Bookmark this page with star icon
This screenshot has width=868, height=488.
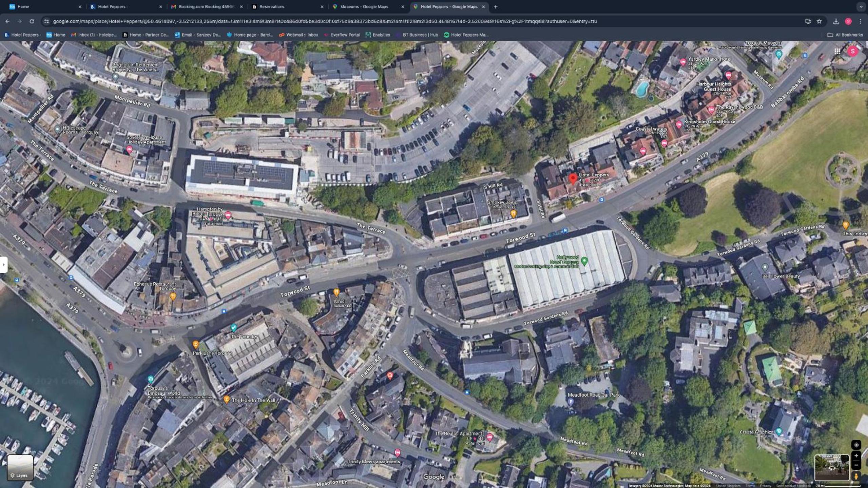819,21
